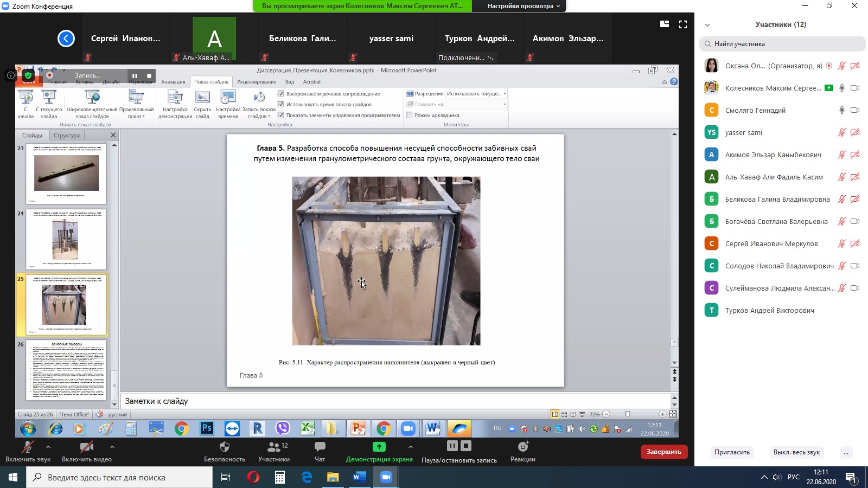The width and height of the screenshot is (868, 488).
Task: Toggle Использовать время показа слайдов checkbox
Action: click(x=280, y=104)
